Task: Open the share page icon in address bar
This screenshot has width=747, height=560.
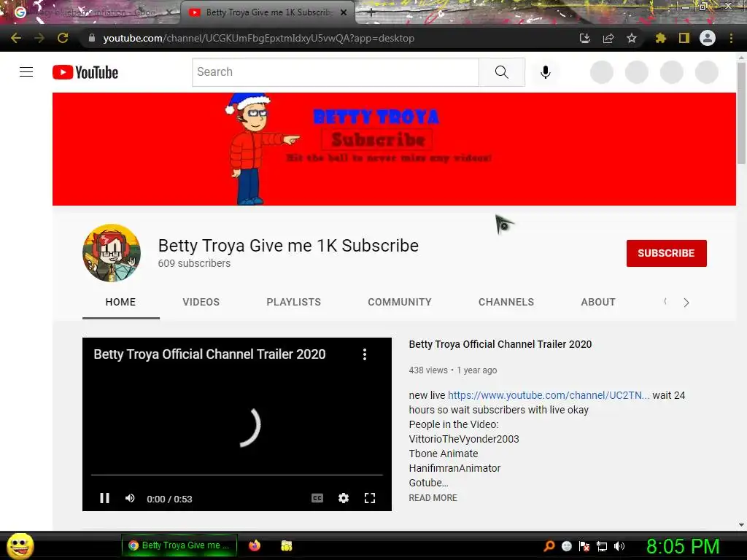Action: tap(608, 38)
